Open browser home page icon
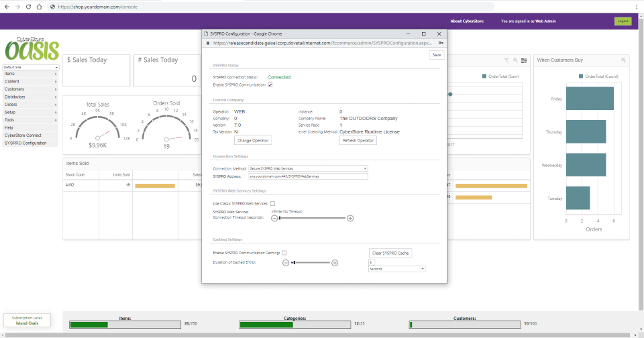 [39, 7]
